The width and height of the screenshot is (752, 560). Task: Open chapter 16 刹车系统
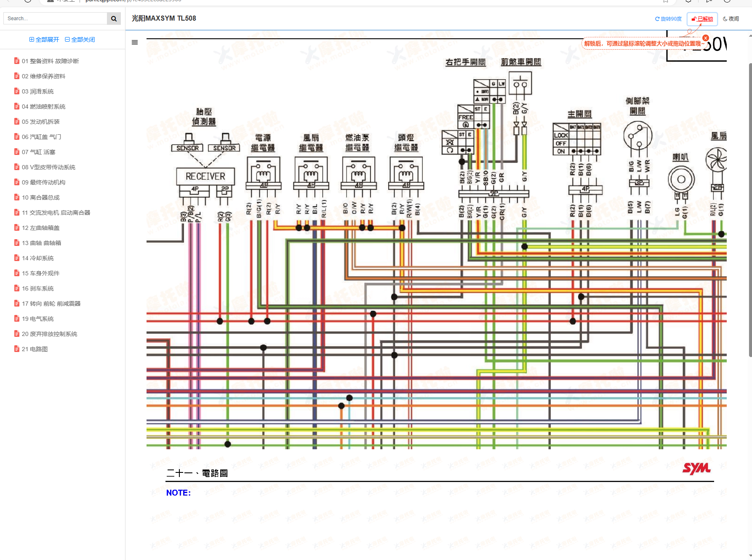37,288
